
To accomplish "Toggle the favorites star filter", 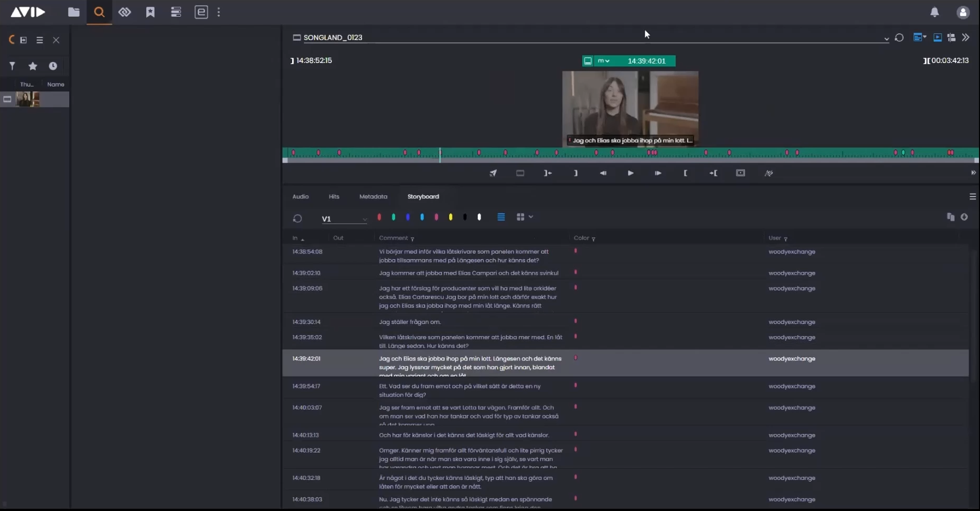I will click(33, 66).
